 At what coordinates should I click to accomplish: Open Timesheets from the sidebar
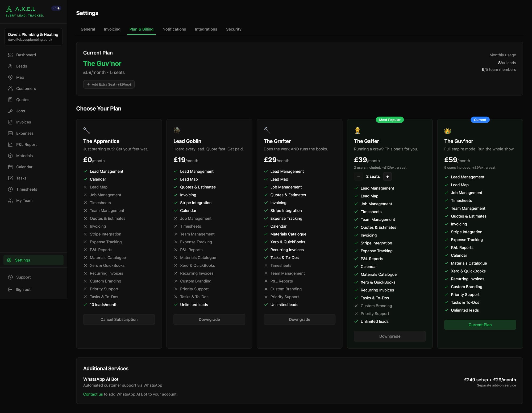(26, 189)
